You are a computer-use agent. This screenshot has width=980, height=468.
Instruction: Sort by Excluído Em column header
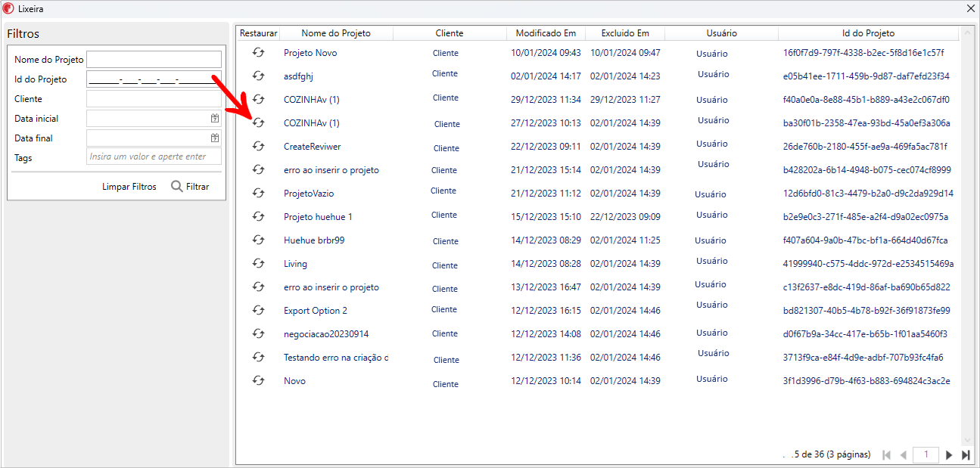pos(625,33)
